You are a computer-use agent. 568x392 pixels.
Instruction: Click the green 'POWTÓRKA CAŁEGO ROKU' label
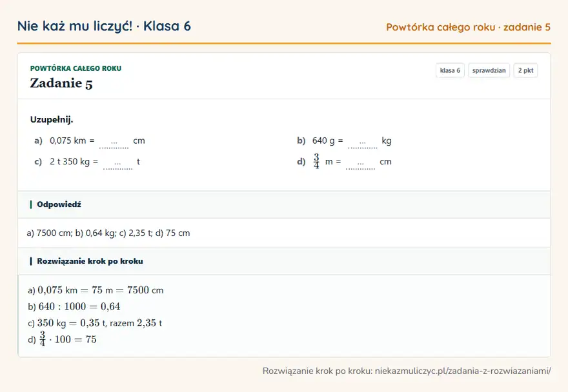76,68
